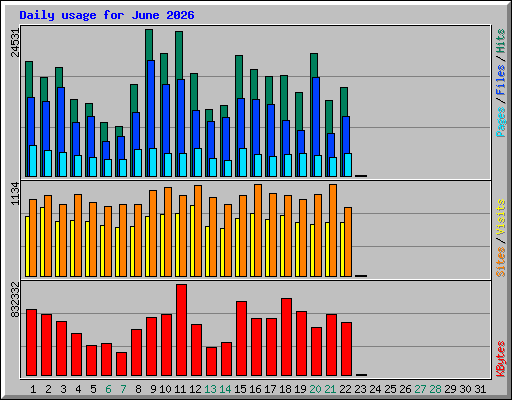Click the red KBytes bar for day 18
Screen dimensions: 512x400
[x=286, y=337]
